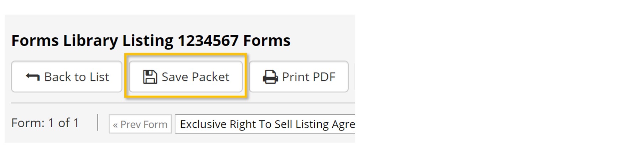Click listing number 1234567 in the title
The height and width of the screenshot is (149, 644).
[208, 41]
